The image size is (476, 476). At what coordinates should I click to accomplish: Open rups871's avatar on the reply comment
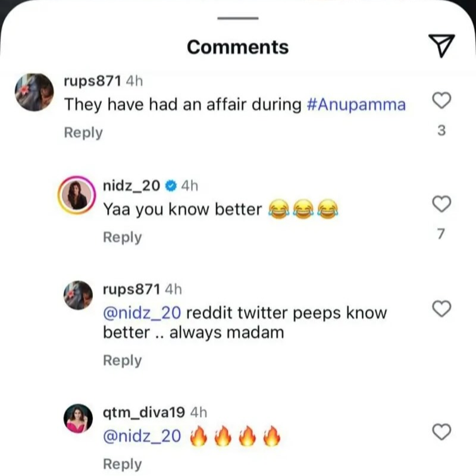point(77,295)
